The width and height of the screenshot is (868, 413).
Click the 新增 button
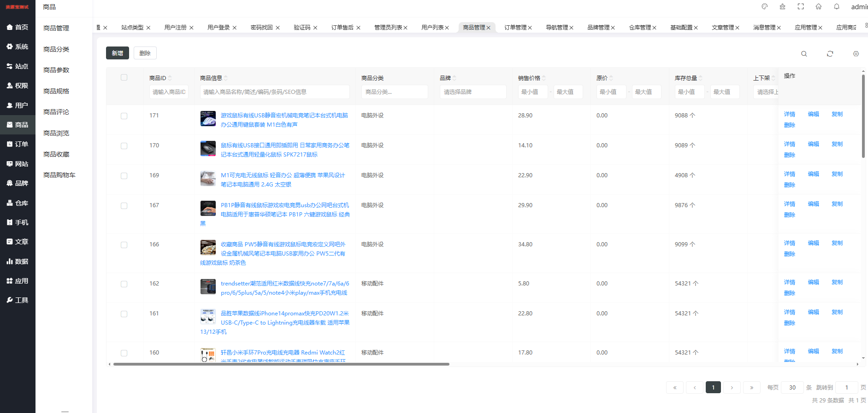(x=118, y=53)
